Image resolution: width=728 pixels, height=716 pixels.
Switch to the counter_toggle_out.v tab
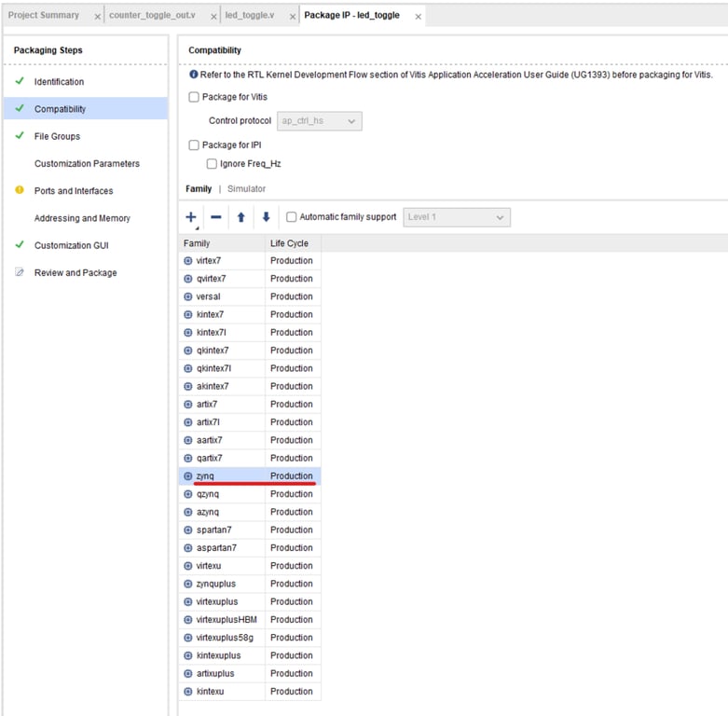pyautogui.click(x=152, y=15)
